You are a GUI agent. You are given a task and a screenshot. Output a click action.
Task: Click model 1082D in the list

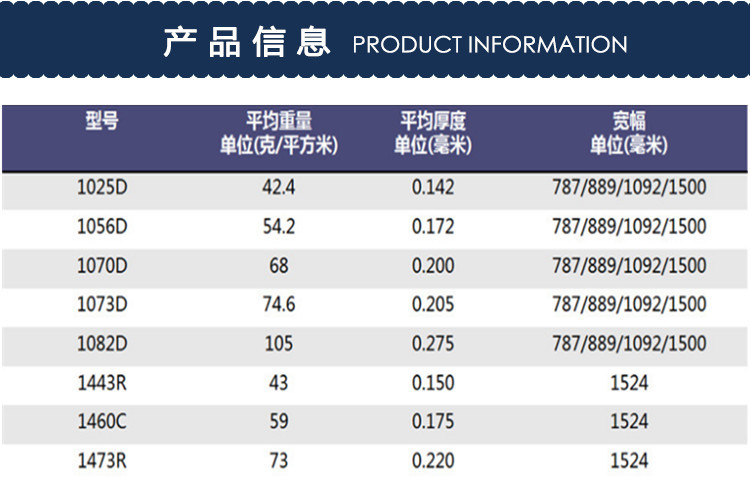102,344
